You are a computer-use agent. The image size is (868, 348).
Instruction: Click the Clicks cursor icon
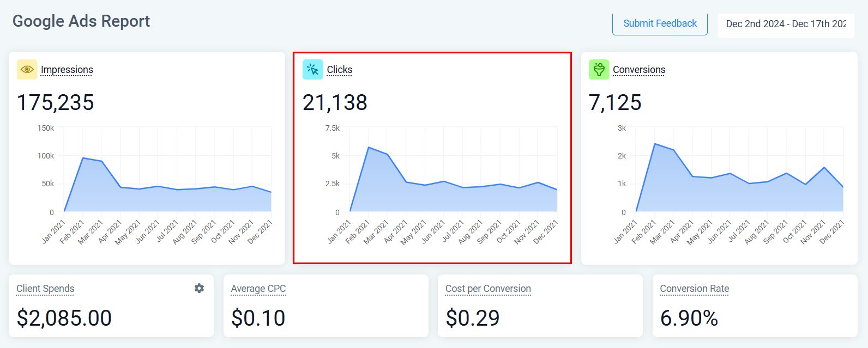point(312,70)
